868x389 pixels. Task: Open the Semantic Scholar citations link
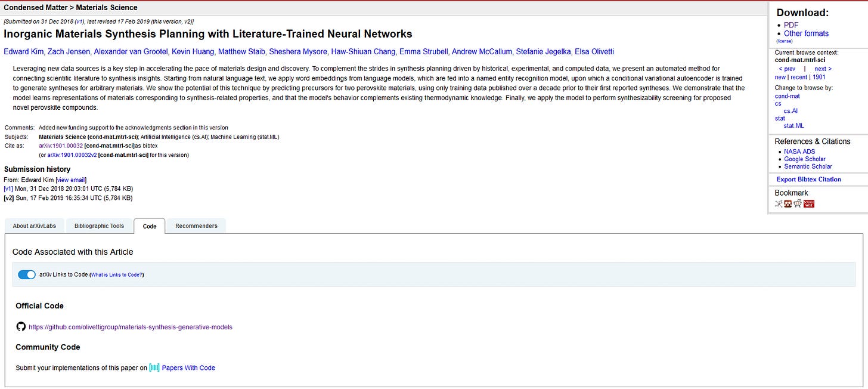coord(808,166)
